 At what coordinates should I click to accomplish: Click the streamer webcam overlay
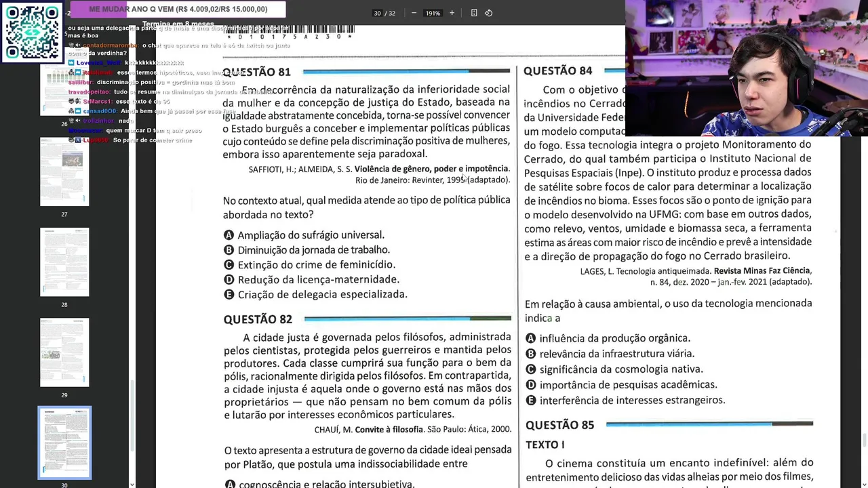746,68
